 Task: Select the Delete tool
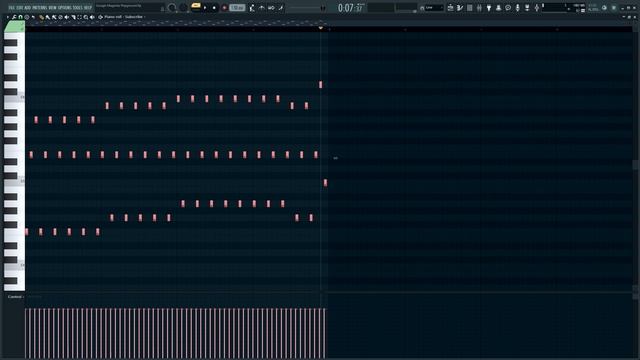[x=60, y=17]
